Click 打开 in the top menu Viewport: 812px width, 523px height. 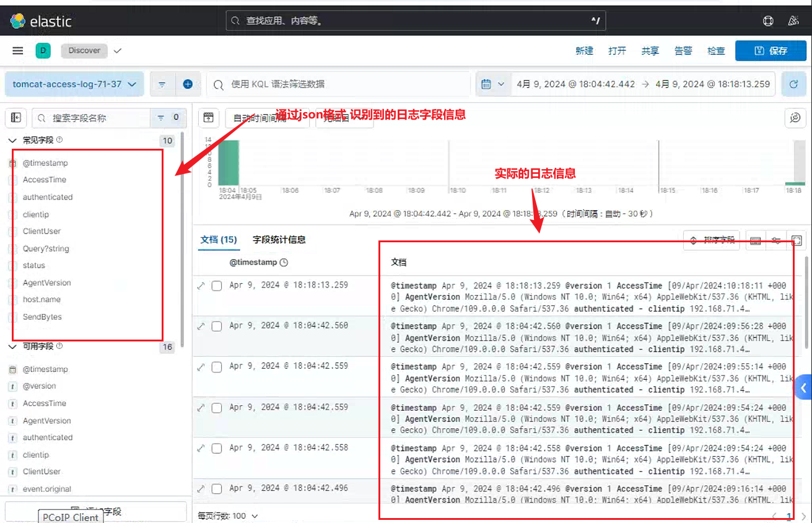click(617, 51)
